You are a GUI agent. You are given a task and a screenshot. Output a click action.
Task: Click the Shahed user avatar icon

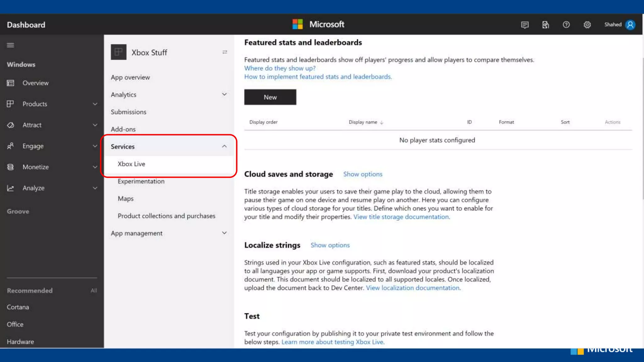(x=630, y=25)
